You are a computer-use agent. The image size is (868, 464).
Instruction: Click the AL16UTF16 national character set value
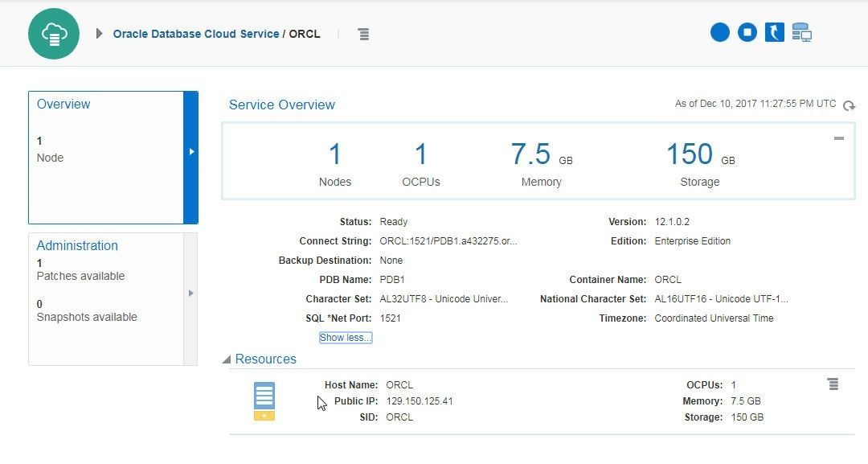pos(721,299)
